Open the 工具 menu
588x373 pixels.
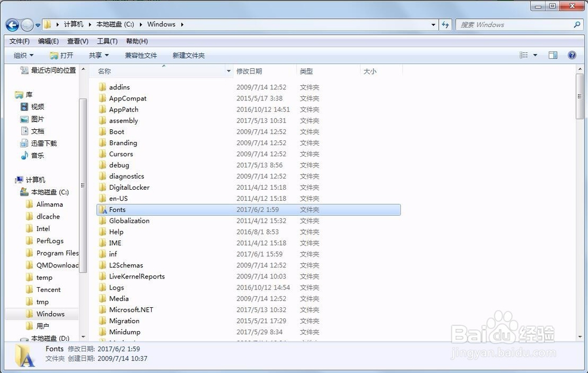coord(106,41)
